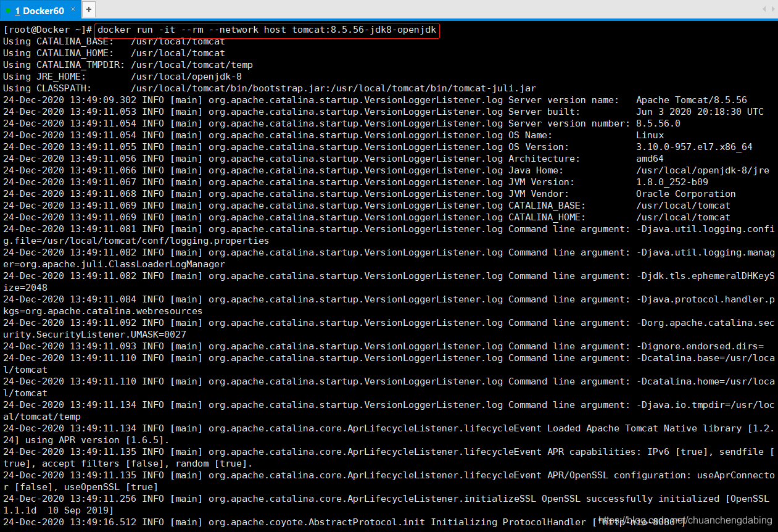Click the green status dot on Docker60 tab
Screen dimensions: 778x532
pyautogui.click(x=8, y=10)
